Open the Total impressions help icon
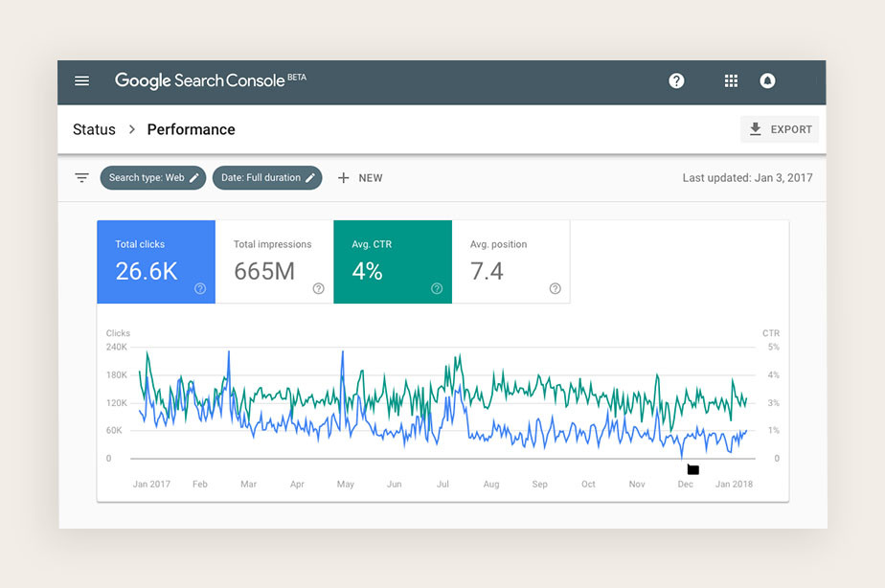The height and width of the screenshot is (588, 885). click(x=318, y=288)
